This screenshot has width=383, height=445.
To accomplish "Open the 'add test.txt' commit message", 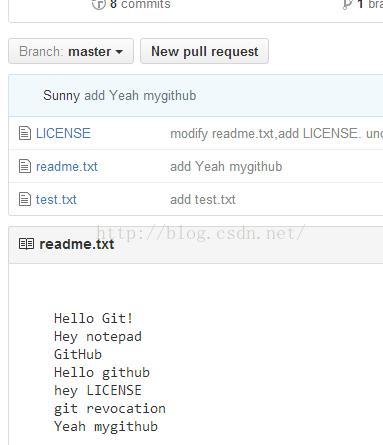I will coord(203,200).
